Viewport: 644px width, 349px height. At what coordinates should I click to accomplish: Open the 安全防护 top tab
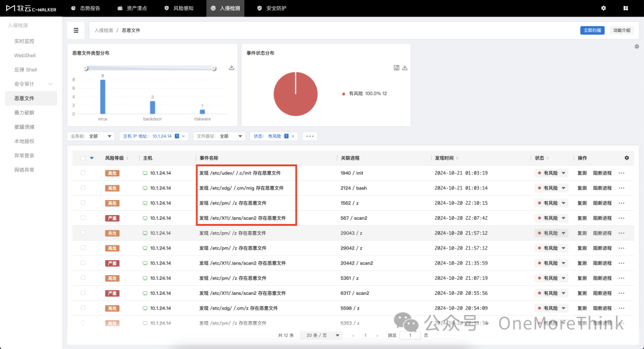[272, 8]
